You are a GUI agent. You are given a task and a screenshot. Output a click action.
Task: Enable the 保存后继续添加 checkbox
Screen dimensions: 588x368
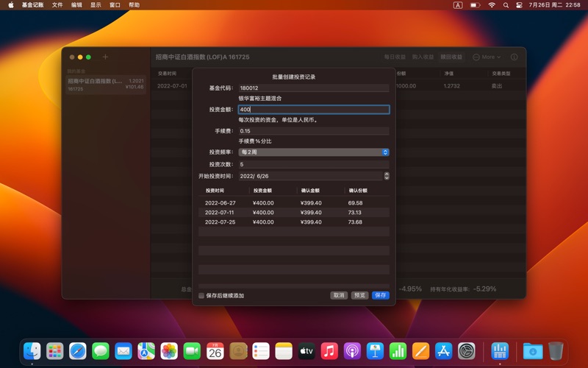[x=201, y=296]
